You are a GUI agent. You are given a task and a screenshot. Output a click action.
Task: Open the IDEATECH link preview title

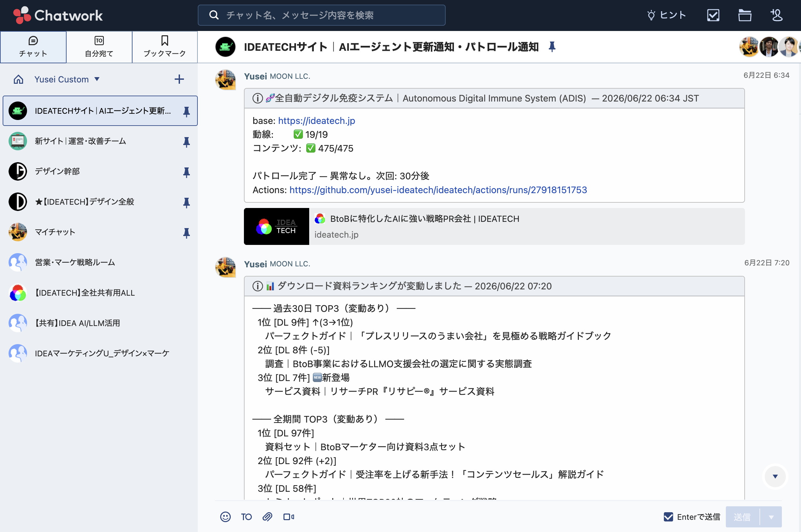click(425, 219)
